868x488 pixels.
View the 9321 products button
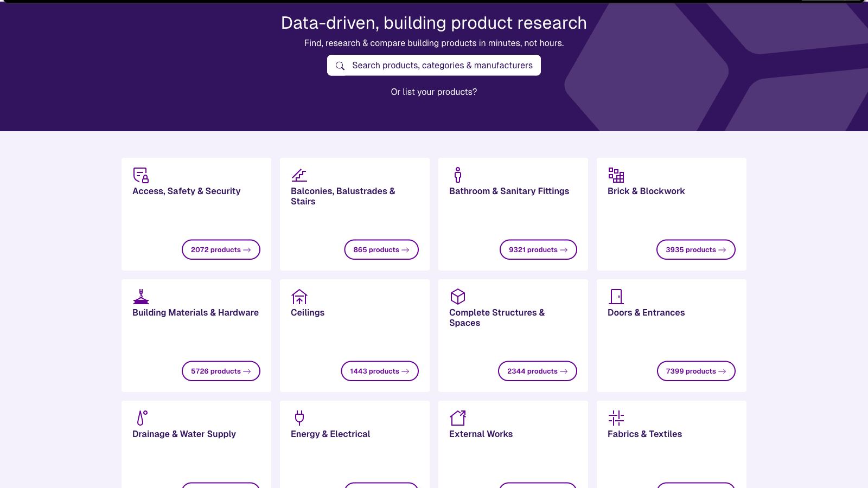pyautogui.click(x=538, y=249)
